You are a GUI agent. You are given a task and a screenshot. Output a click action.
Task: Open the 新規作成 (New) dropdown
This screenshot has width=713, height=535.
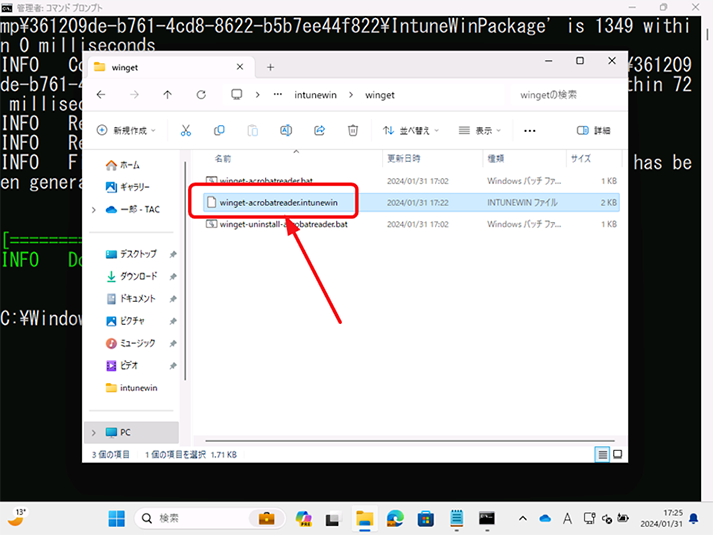(126, 131)
